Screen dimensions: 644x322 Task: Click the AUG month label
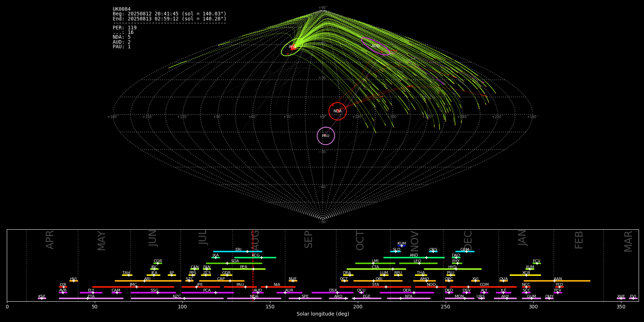click(x=255, y=241)
